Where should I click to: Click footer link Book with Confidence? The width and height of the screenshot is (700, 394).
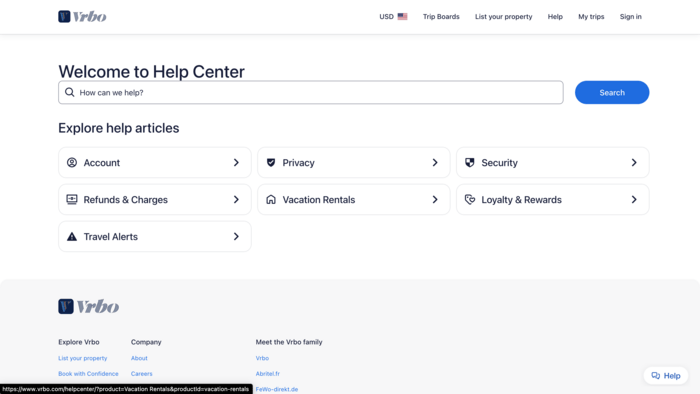[88, 373]
